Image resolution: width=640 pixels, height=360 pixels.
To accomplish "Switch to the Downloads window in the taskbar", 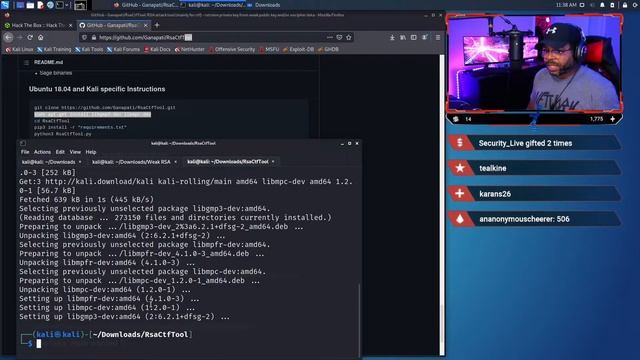I will coord(264,5).
